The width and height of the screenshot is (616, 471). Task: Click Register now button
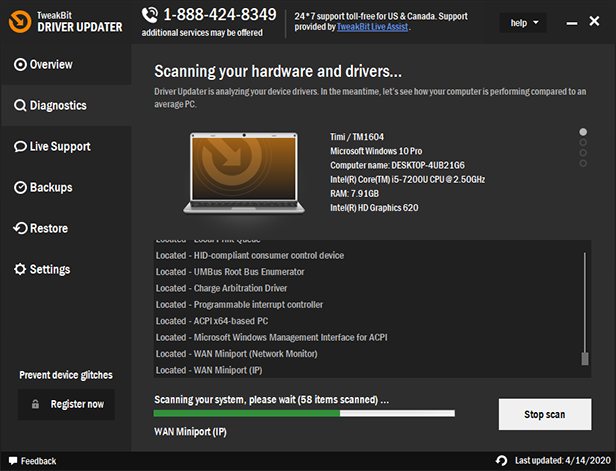(x=66, y=404)
